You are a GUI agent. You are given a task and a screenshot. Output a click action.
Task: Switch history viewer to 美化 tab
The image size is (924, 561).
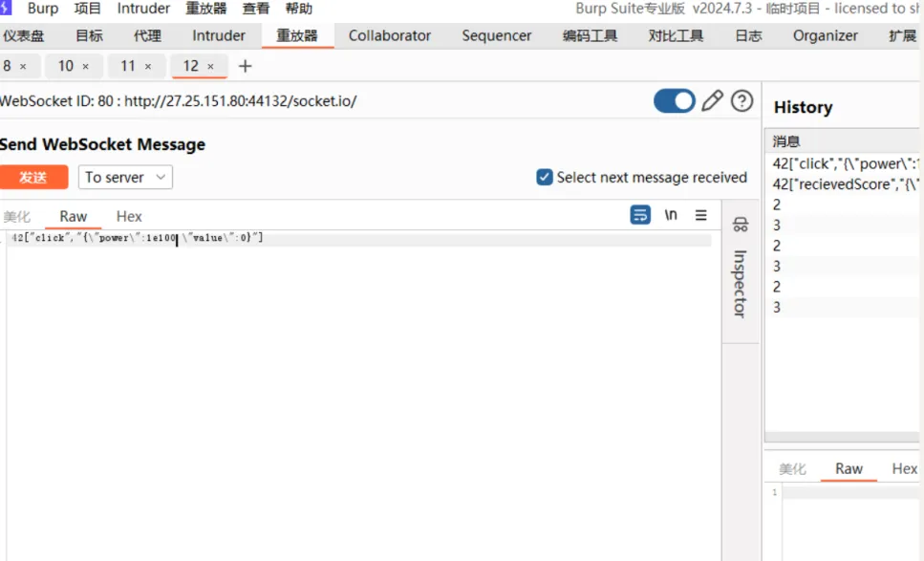(792, 468)
